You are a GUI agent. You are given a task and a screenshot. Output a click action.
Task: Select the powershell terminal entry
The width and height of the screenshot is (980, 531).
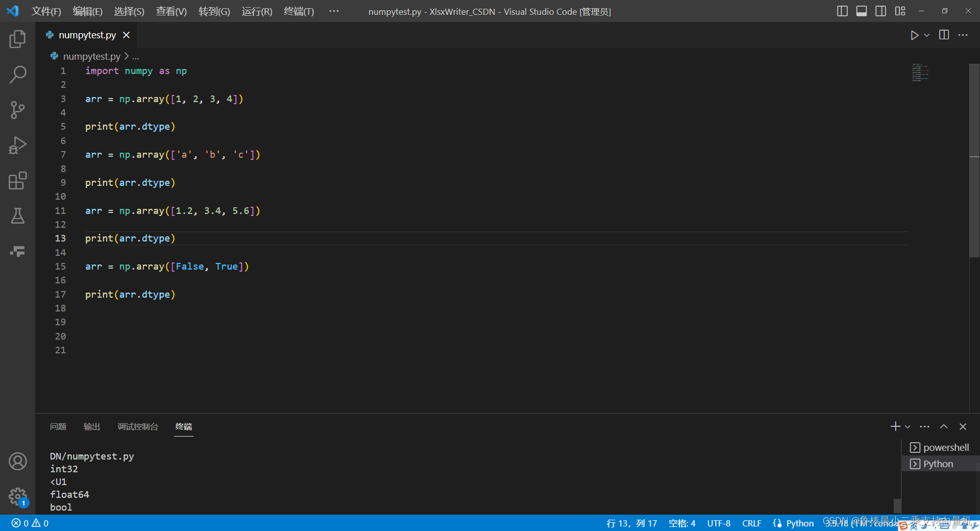(940, 448)
